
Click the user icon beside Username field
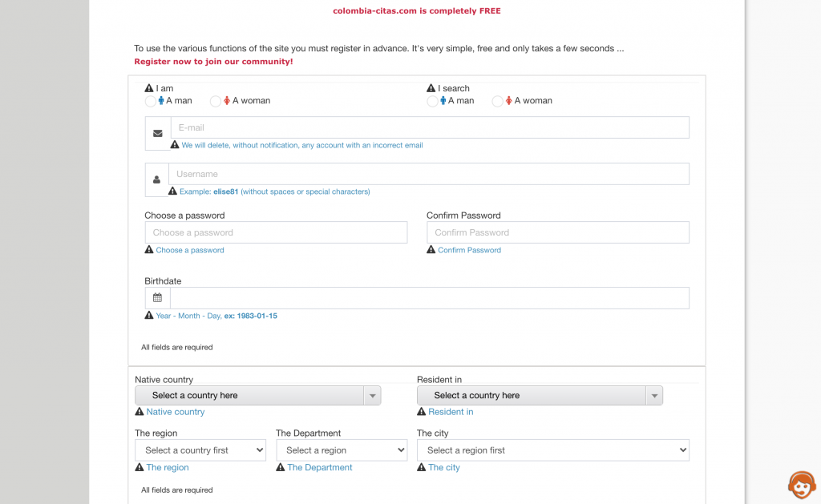click(x=156, y=179)
